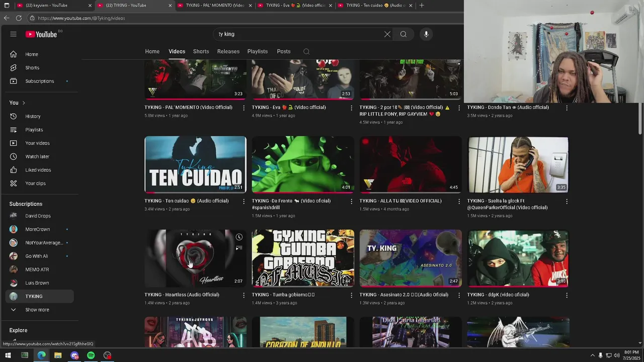Image resolution: width=644 pixels, height=362 pixels.
Task: Open TYKING - Donde Tan audio title
Action: (x=508, y=107)
